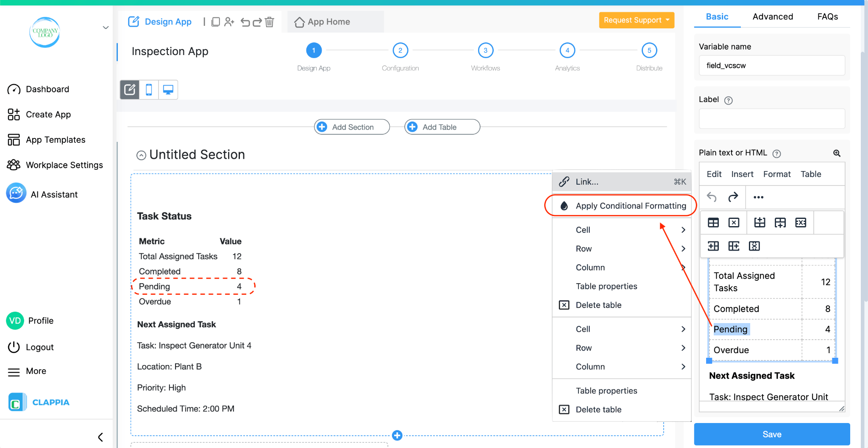Click the company logo image
868x448 pixels.
click(x=45, y=32)
